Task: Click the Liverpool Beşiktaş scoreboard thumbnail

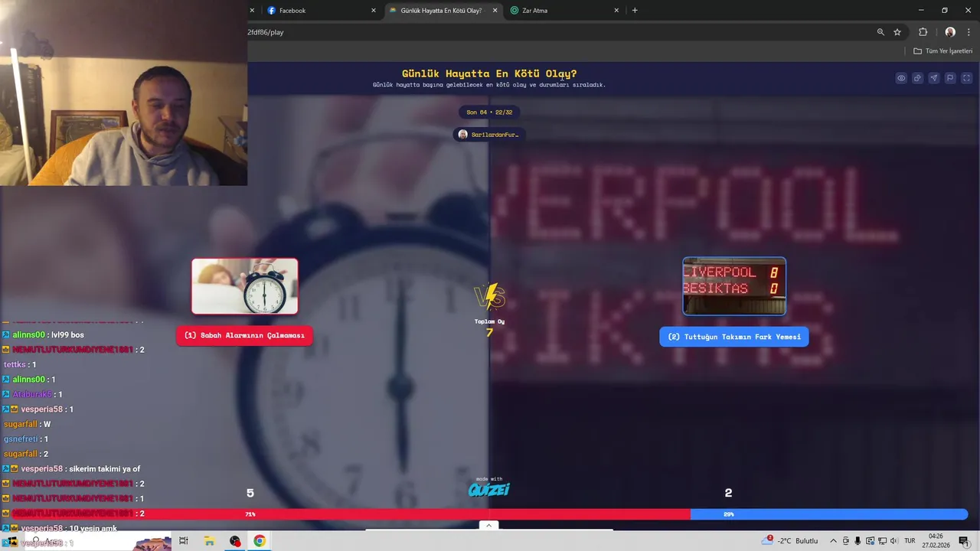Action: [734, 286]
